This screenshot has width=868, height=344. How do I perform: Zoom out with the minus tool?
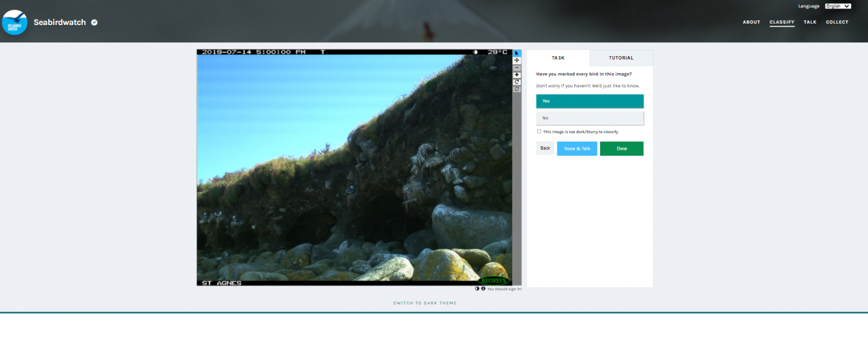(x=517, y=68)
